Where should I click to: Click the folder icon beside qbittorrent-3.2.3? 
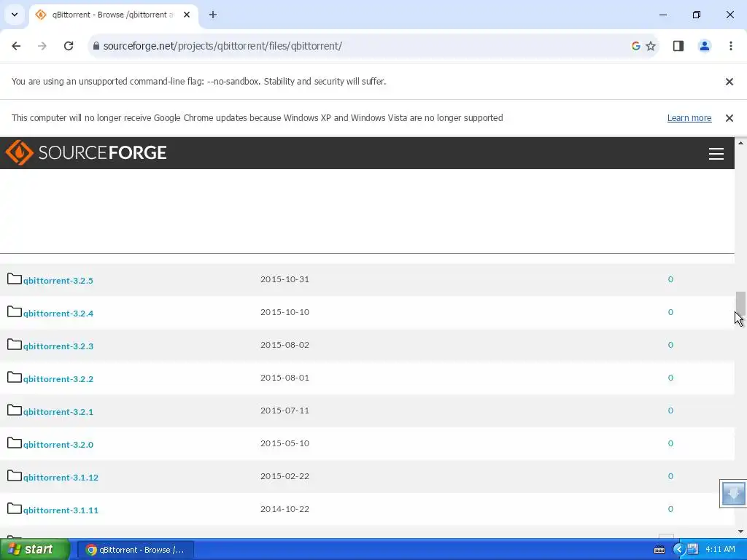click(x=15, y=345)
